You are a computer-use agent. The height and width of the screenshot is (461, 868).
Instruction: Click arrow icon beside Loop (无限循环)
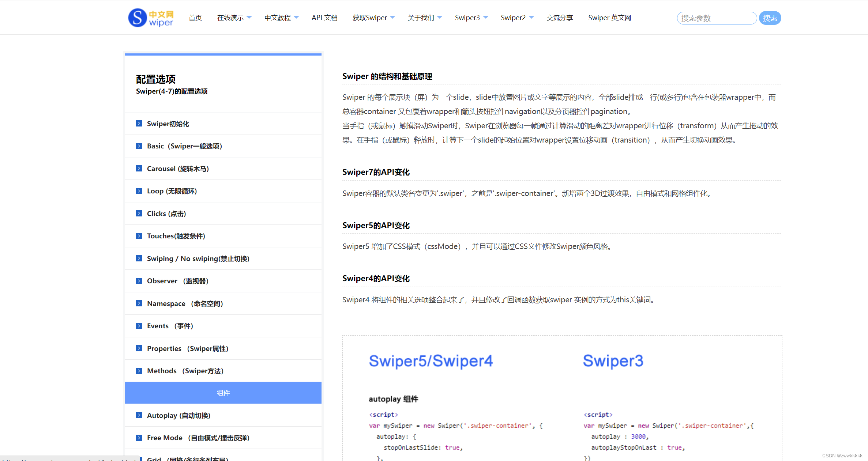pyautogui.click(x=139, y=191)
